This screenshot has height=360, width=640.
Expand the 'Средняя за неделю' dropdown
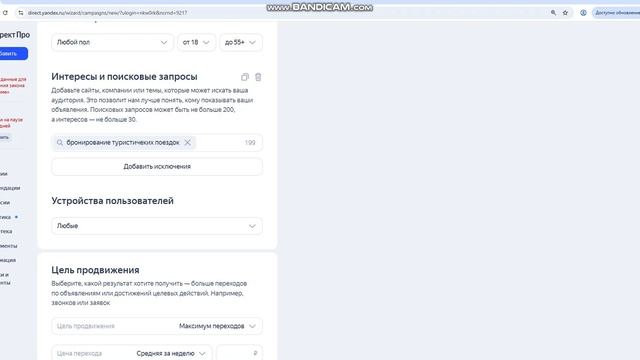pyautogui.click(x=131, y=353)
